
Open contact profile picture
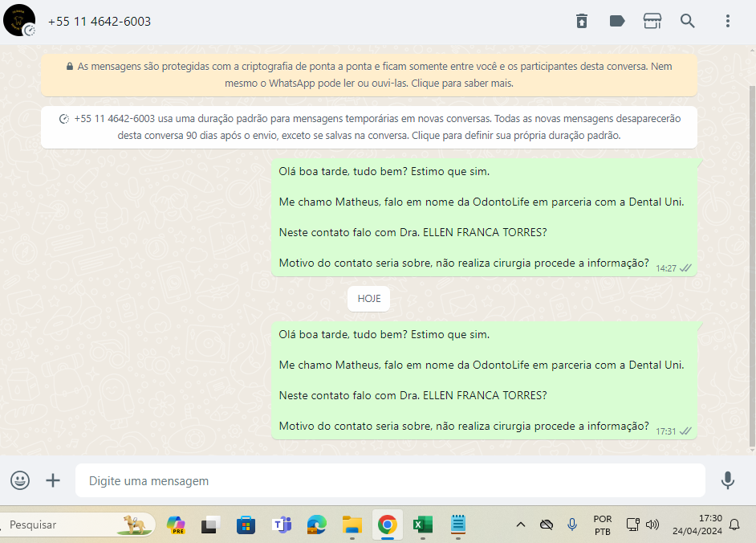19,21
